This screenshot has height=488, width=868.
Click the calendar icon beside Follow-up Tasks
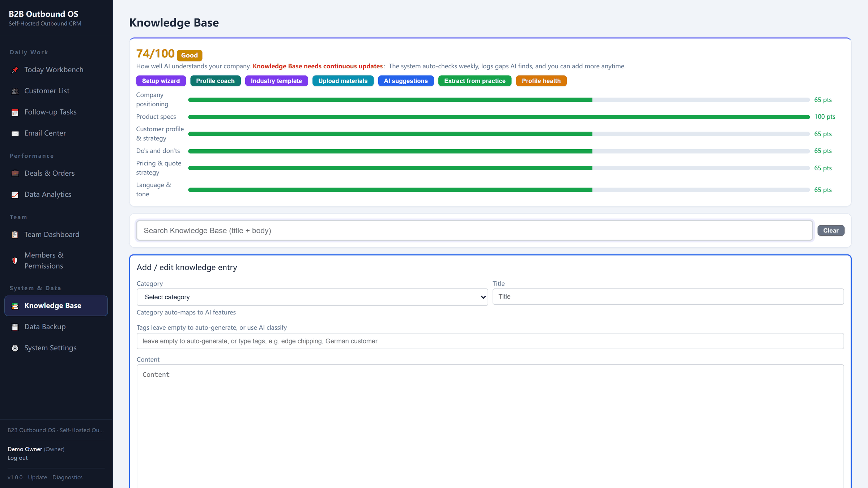click(15, 112)
